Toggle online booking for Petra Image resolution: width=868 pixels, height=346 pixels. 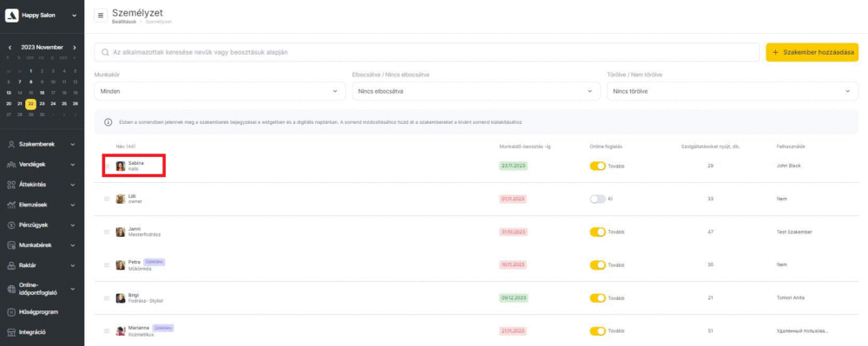click(x=598, y=265)
